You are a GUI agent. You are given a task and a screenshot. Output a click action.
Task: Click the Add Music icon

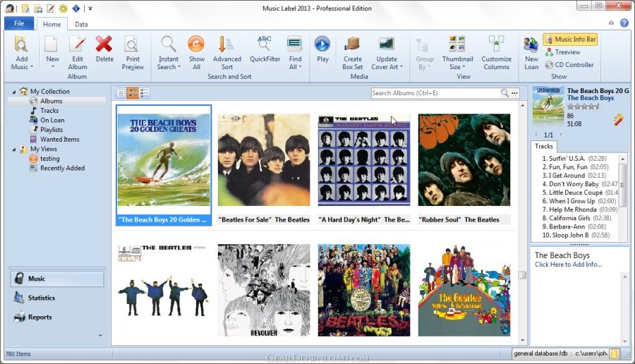20,44
